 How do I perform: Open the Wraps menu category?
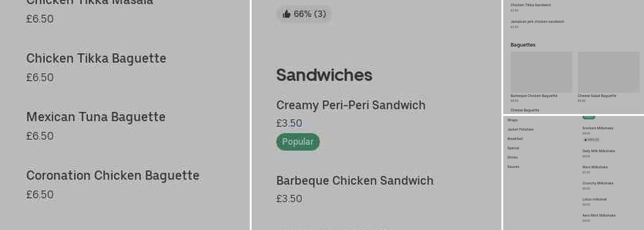[512, 120]
